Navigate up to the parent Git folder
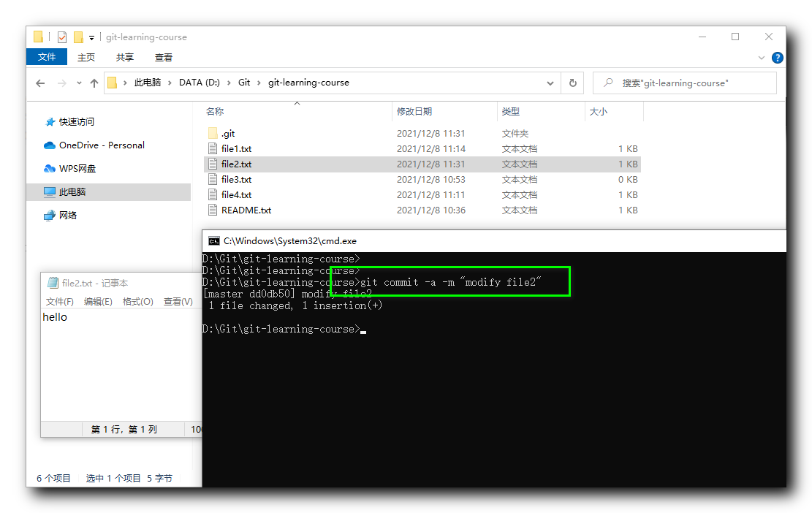 94,83
